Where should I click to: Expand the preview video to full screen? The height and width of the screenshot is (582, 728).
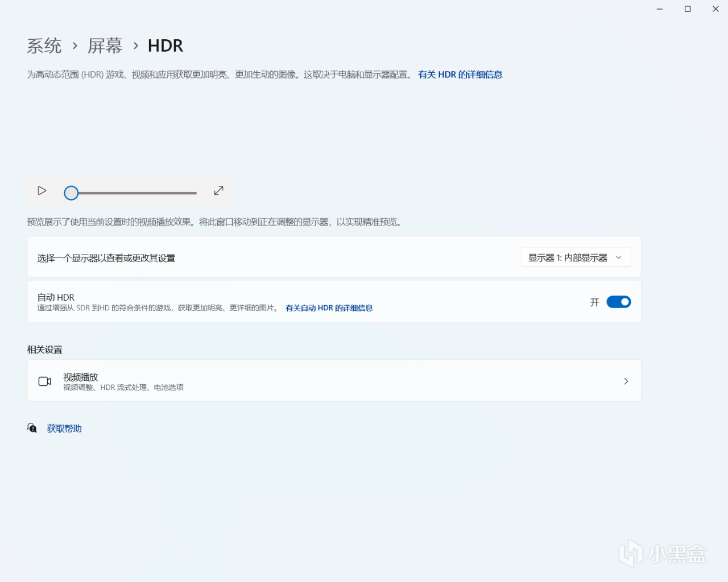pos(219,191)
